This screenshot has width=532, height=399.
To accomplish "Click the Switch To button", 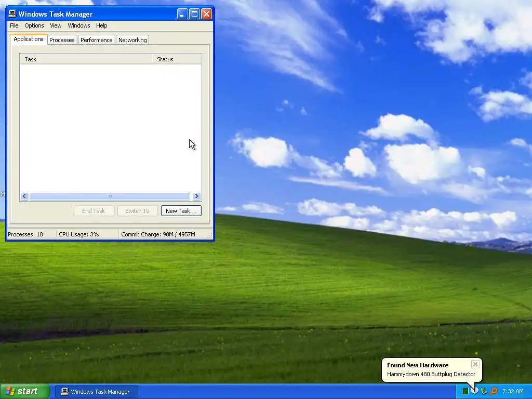I will point(137,211).
